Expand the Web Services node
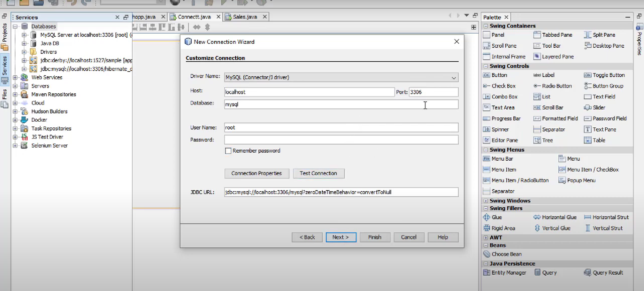This screenshot has width=644, height=291. click(15, 78)
